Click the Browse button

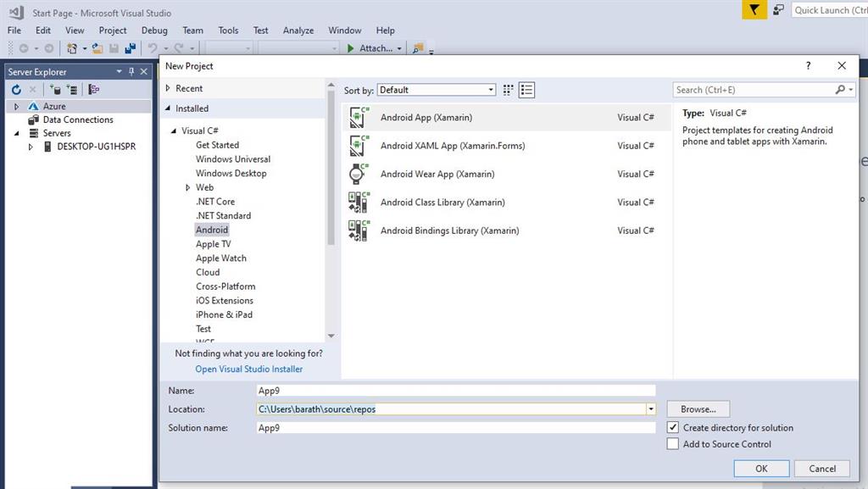[698, 409]
